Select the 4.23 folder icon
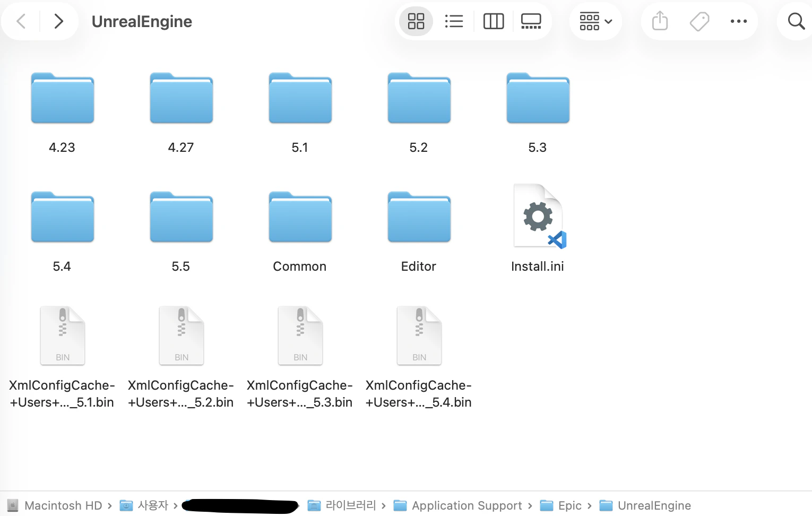The image size is (812, 516). click(63, 98)
